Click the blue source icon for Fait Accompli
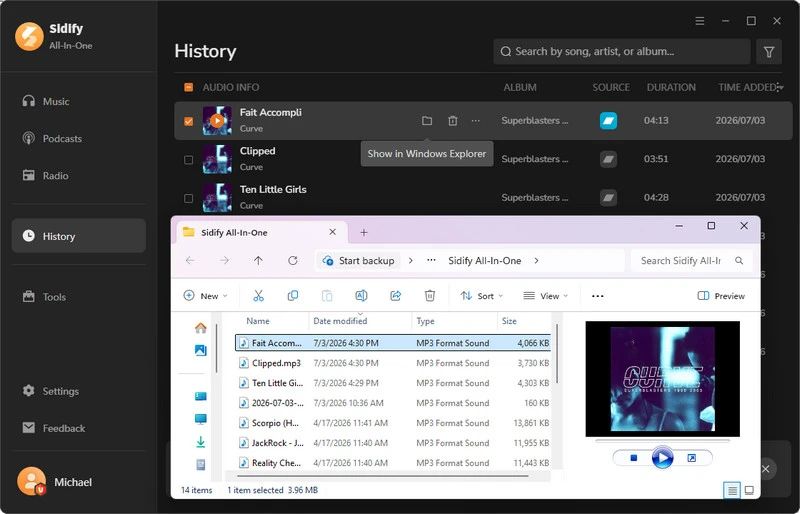 click(608, 121)
